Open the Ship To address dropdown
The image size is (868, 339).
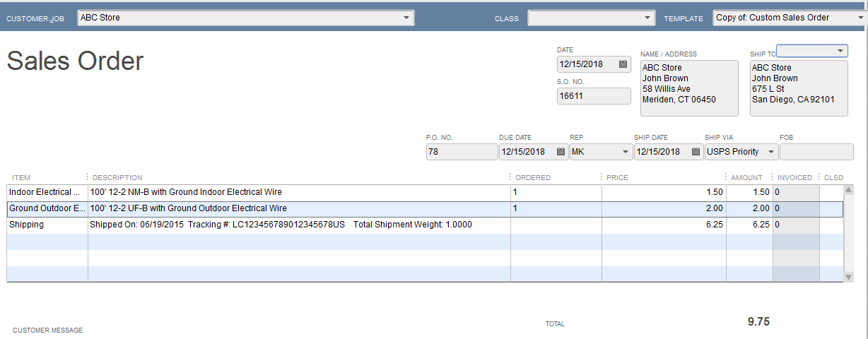click(840, 51)
